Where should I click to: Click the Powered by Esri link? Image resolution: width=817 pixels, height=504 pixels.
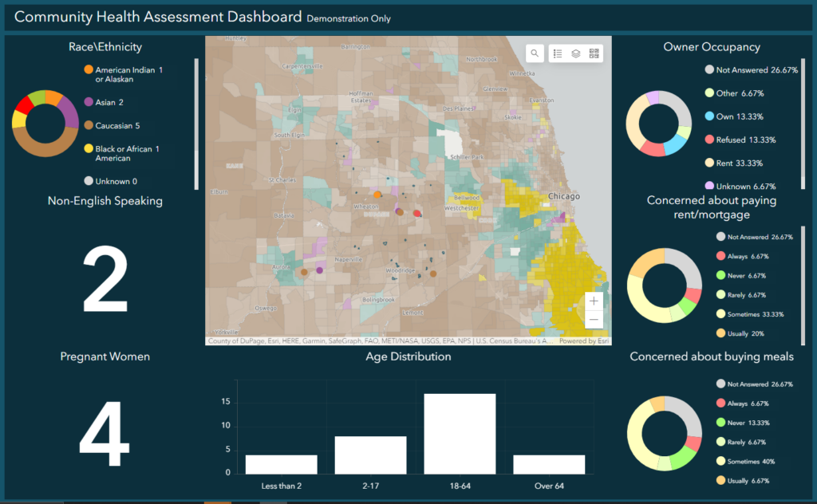[583, 341]
